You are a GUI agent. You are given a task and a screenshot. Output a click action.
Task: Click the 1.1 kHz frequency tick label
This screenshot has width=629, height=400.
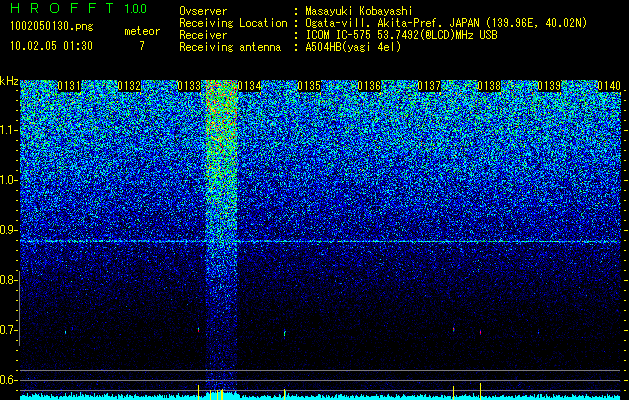[9, 131]
